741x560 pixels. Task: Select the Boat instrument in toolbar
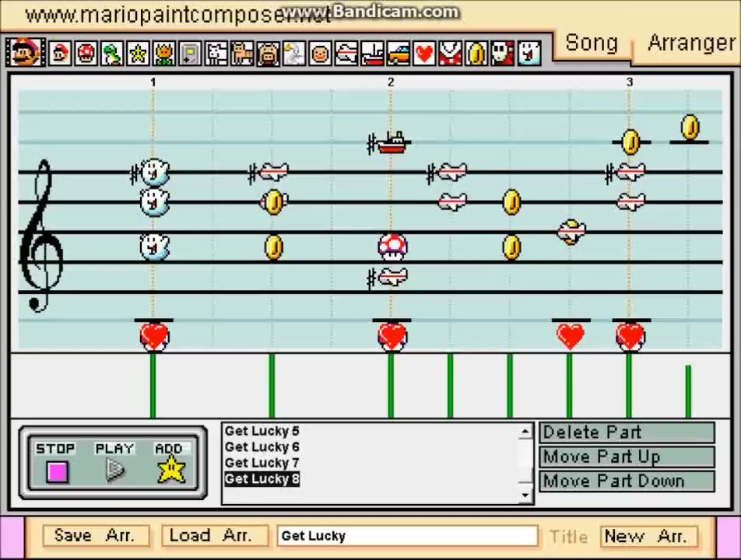pos(372,53)
